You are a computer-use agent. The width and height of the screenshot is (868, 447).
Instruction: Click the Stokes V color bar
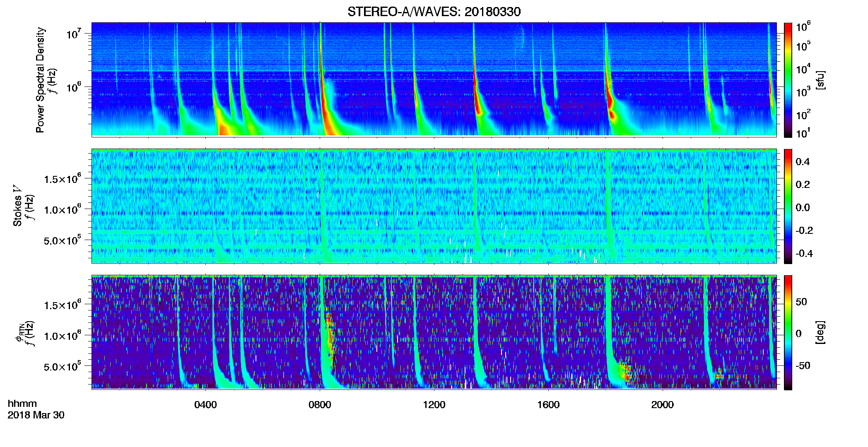point(788,206)
